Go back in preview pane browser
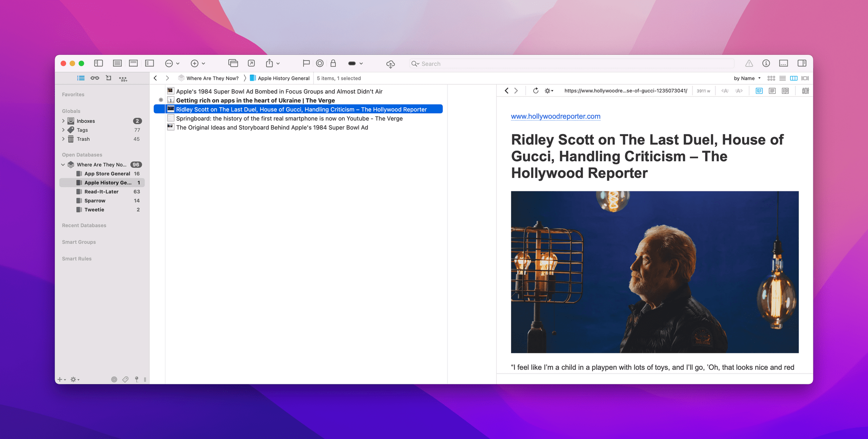The height and width of the screenshot is (439, 868). pyautogui.click(x=506, y=91)
